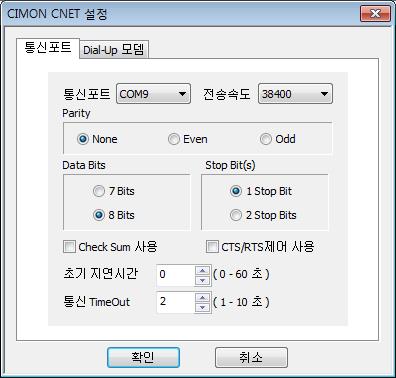Close the CIMON CNET 설정 dialog
The width and height of the screenshot is (396, 378).
click(x=375, y=14)
